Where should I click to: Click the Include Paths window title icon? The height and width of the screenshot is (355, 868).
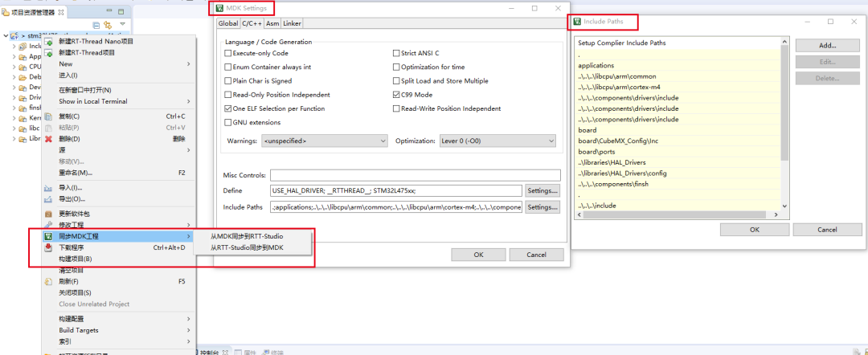[577, 22]
